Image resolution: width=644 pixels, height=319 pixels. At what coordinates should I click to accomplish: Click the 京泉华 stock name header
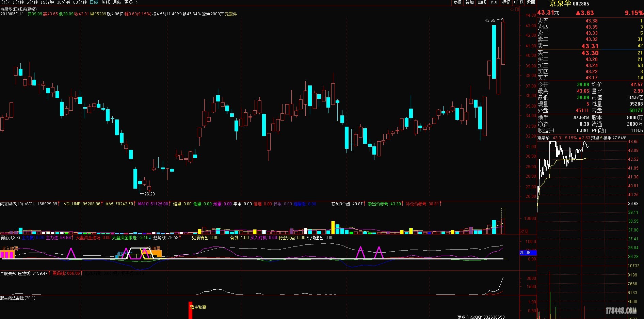click(560, 4)
